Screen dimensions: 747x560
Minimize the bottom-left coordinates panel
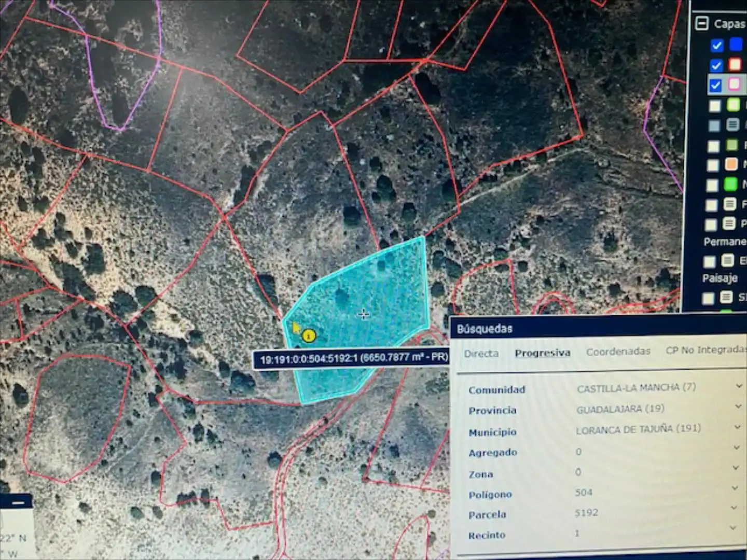[18, 502]
